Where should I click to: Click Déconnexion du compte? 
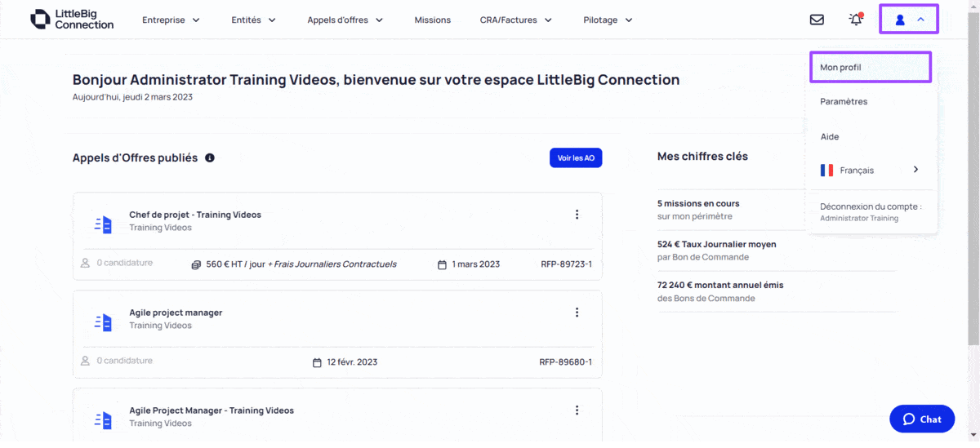point(871,212)
